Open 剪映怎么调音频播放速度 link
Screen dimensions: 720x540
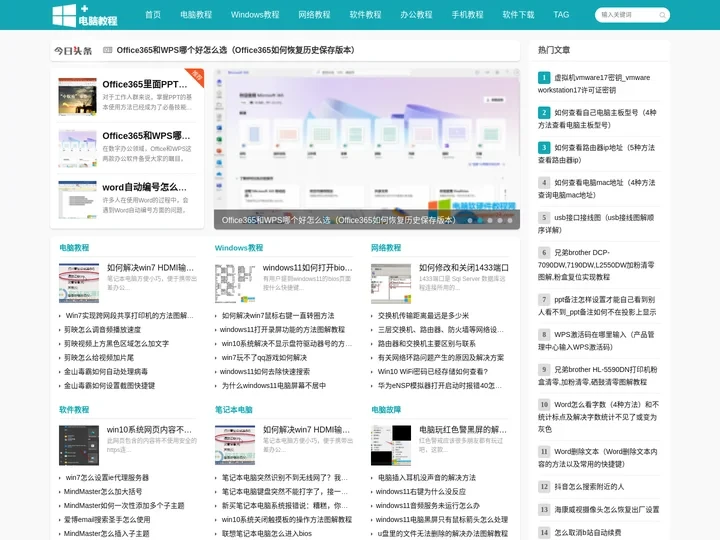(x=102, y=330)
